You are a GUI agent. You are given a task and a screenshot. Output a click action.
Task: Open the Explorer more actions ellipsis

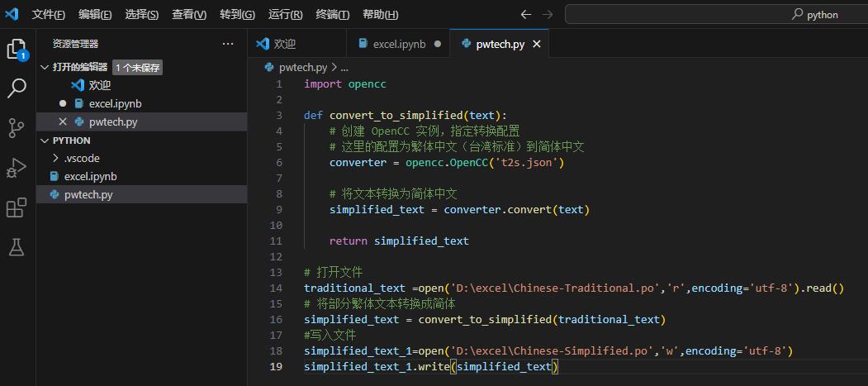coord(228,44)
